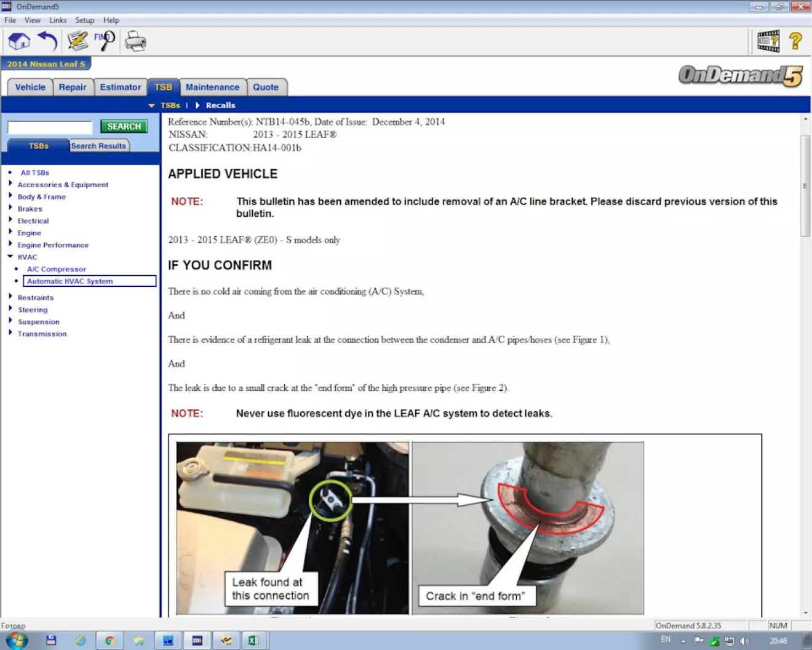Expand the Brakes category

point(10,208)
